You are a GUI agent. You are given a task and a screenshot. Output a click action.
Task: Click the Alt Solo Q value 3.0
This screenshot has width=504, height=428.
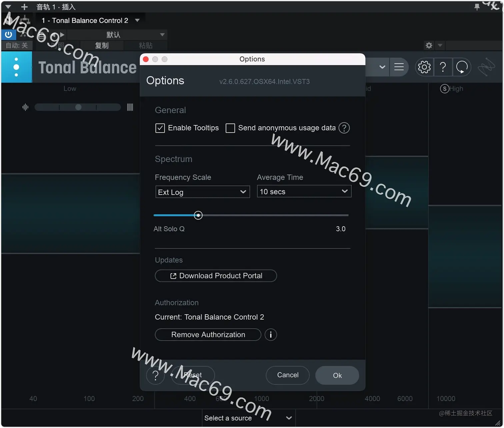click(x=341, y=229)
